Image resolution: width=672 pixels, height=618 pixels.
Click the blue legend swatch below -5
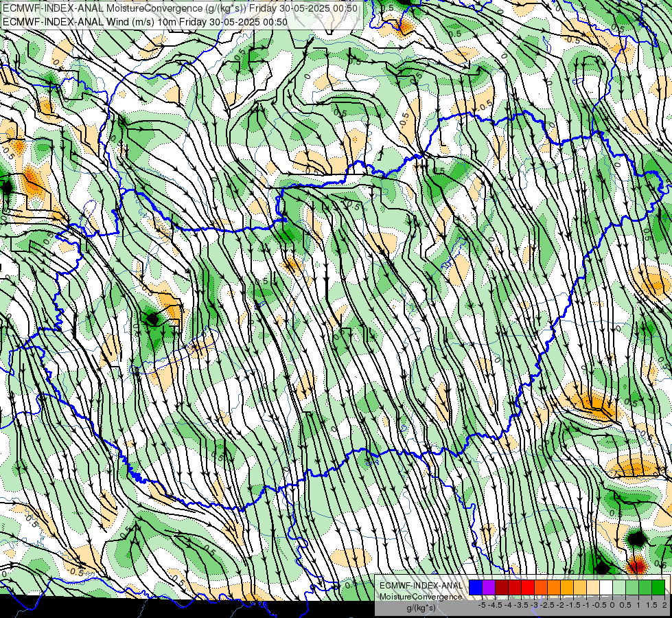475,587
